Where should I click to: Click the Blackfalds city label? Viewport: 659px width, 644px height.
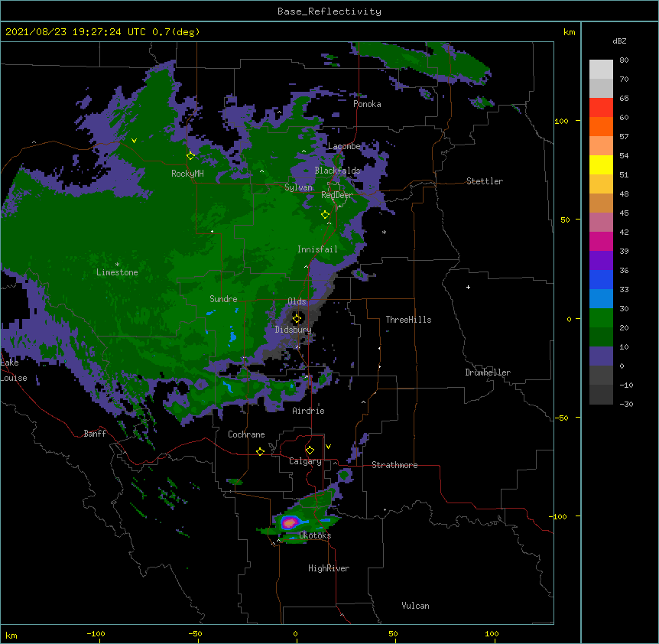(x=337, y=171)
